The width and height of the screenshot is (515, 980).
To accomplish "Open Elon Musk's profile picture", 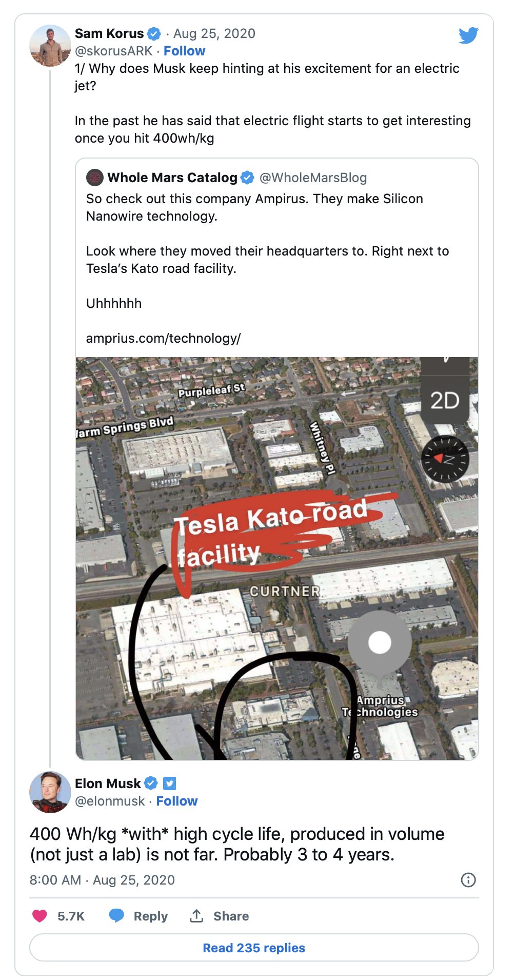I will coord(50,792).
